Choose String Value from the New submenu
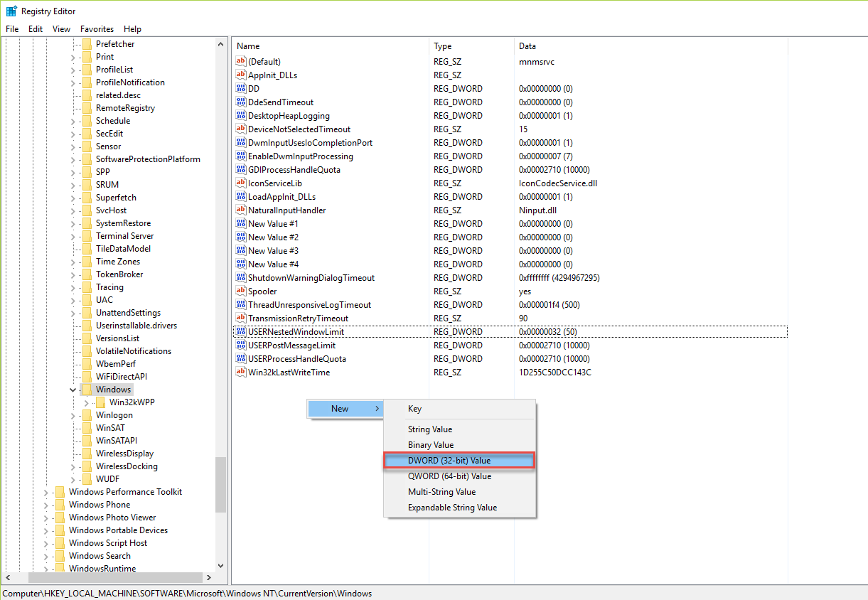The height and width of the screenshot is (600, 868). pos(459,429)
